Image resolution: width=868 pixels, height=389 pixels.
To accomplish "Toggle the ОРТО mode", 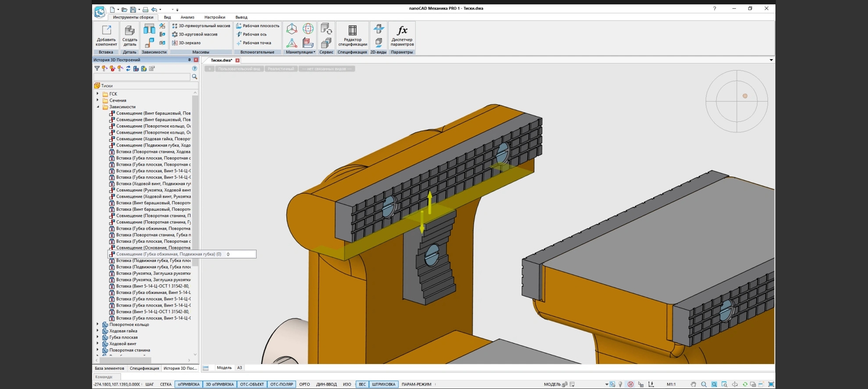I will pyautogui.click(x=304, y=384).
